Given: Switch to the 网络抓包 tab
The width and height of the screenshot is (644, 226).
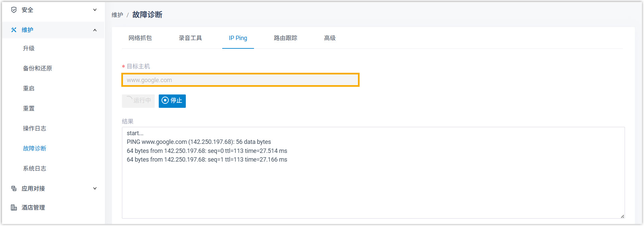Looking at the screenshot, I should point(140,38).
